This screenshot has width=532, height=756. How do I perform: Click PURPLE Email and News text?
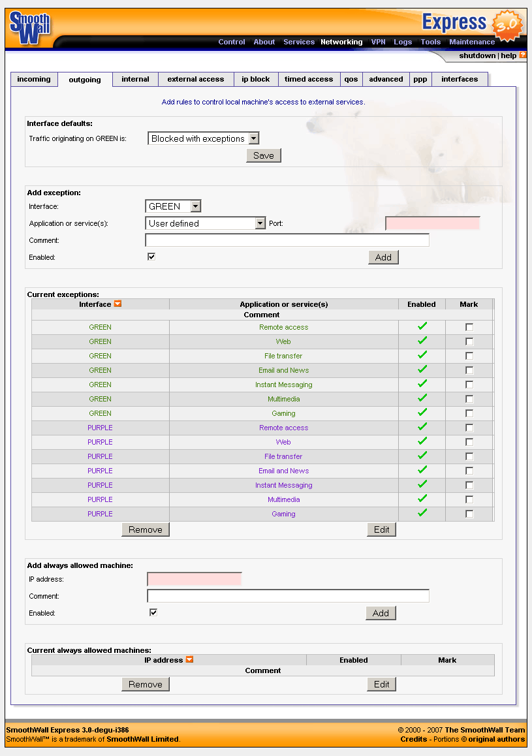point(284,471)
